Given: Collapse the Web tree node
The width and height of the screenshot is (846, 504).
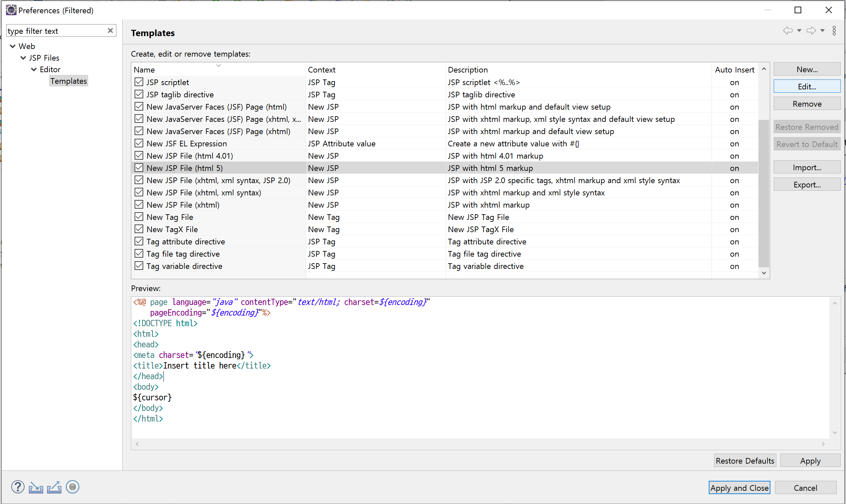Looking at the screenshot, I should pyautogui.click(x=13, y=46).
